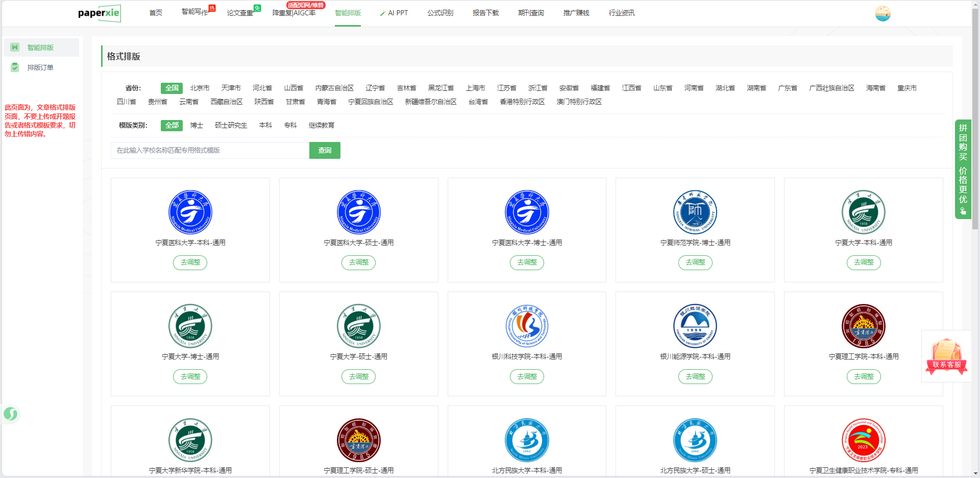Click 去调整 under 宁夏医科大学-本科-通用
The image size is (980, 478).
click(190, 262)
